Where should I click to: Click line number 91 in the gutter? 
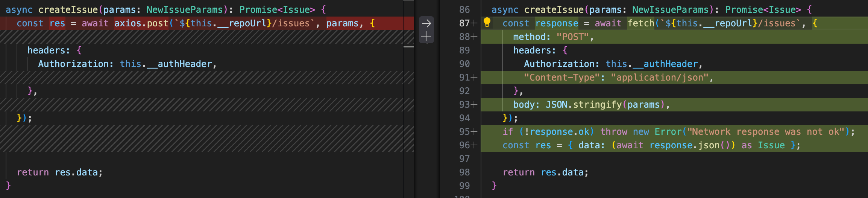tap(464, 78)
